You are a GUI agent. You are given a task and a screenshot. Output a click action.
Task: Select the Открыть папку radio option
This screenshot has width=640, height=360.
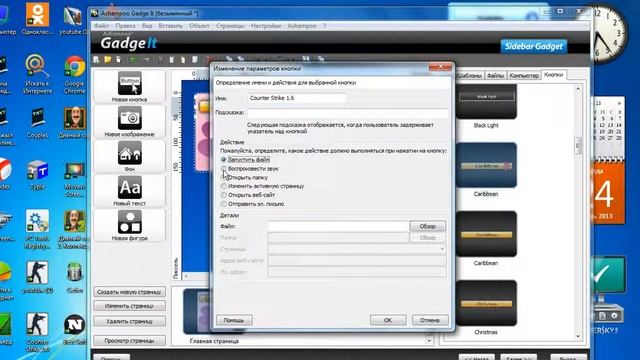224,178
